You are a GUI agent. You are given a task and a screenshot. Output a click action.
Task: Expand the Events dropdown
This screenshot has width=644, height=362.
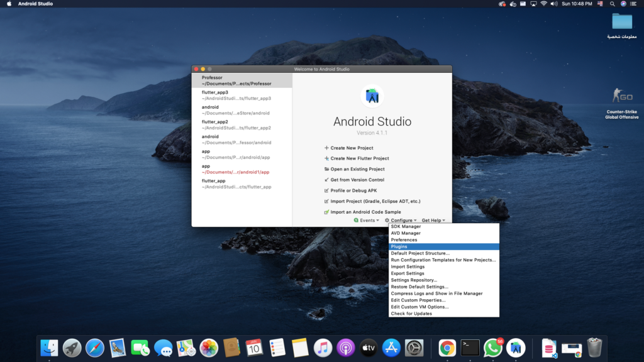tap(367, 221)
